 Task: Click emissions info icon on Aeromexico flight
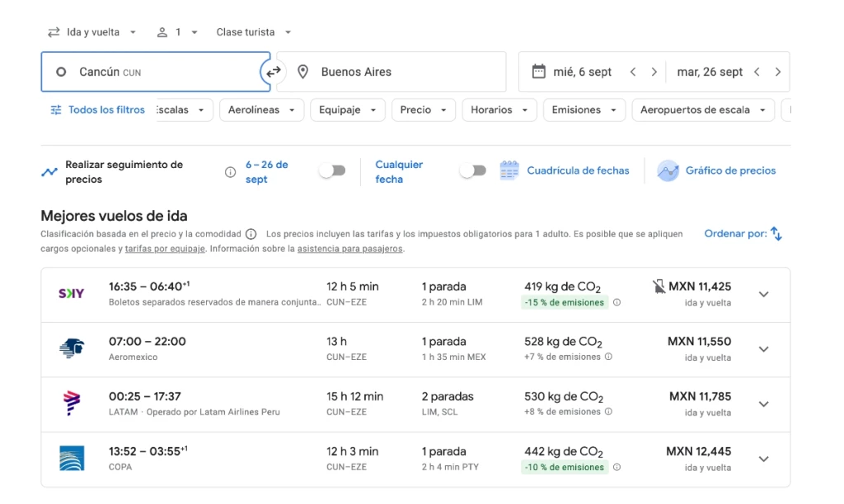point(609,357)
